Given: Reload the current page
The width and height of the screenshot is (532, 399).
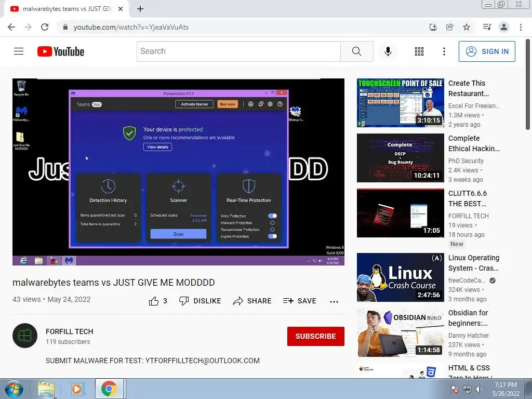Looking at the screenshot, I should [45, 27].
